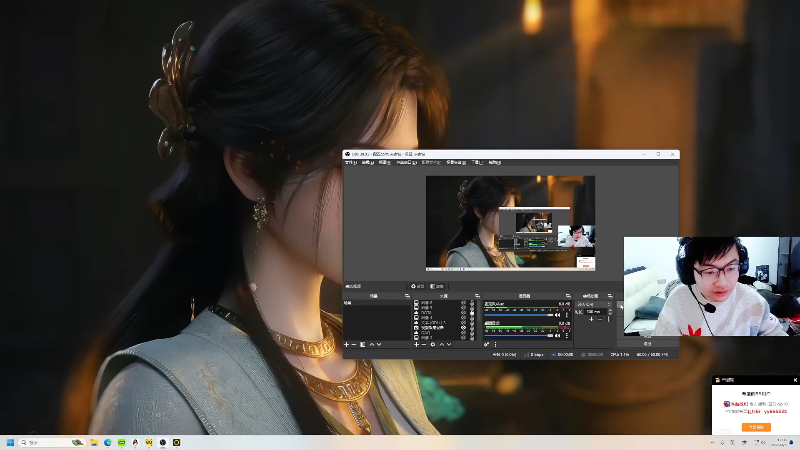Screen dimensions: 800x450
Task: Toggle visibility eye of first source
Action: coord(463,303)
